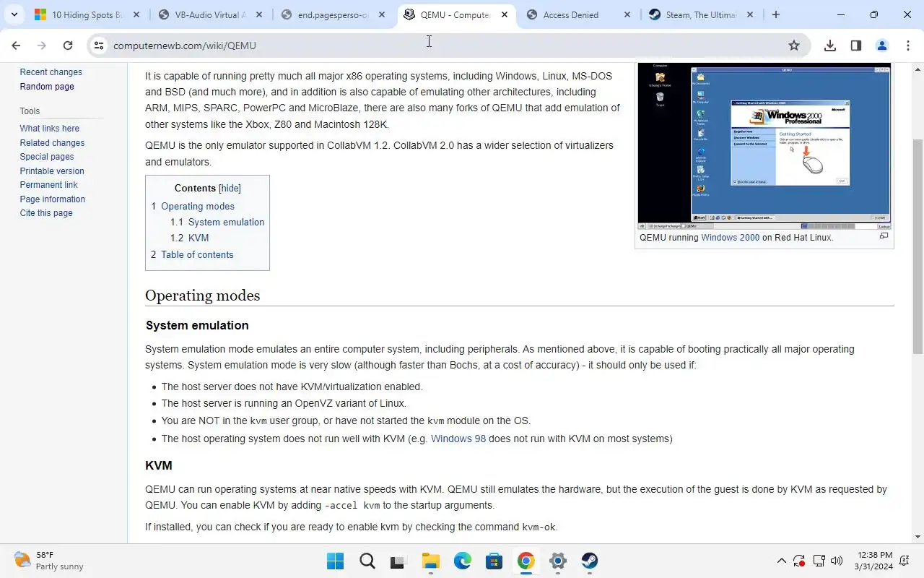Open Steam from the taskbar
924x578 pixels.
tap(590, 561)
